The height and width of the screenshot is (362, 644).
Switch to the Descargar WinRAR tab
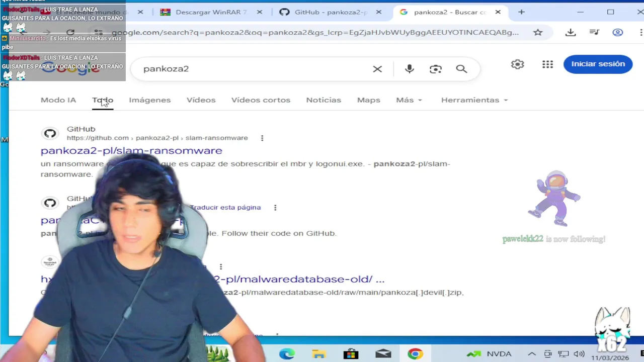coord(204,12)
